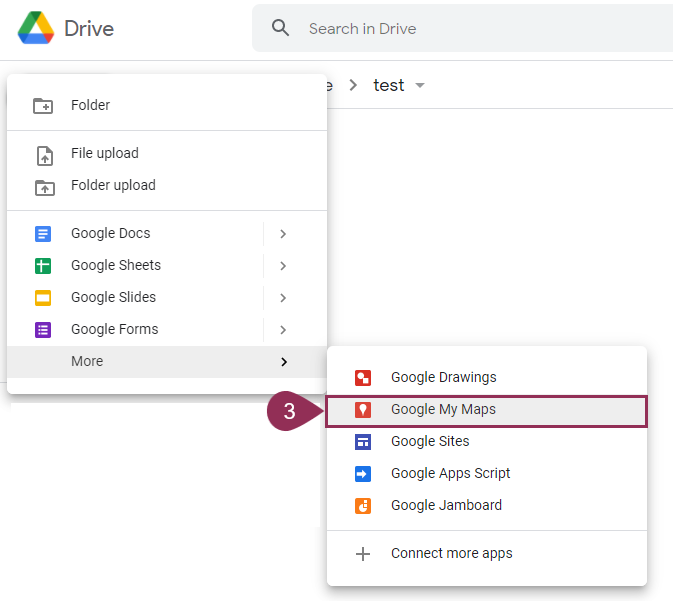This screenshot has height=601, width=673.
Task: Click the Folder upload icon
Action: 43,186
